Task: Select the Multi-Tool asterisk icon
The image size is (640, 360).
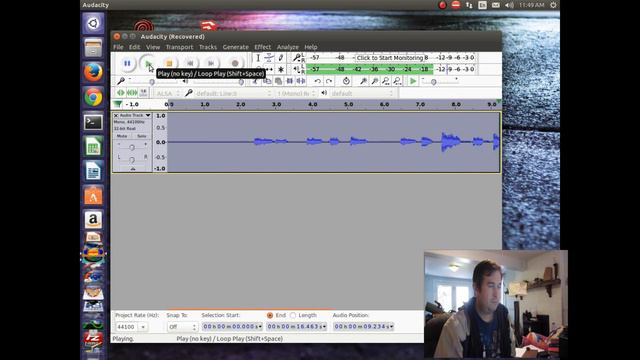Action: pos(281,69)
